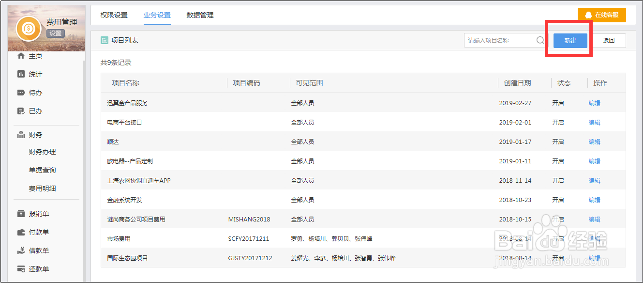Click the 在线客服 button label
644x283 pixels.
coord(607,15)
